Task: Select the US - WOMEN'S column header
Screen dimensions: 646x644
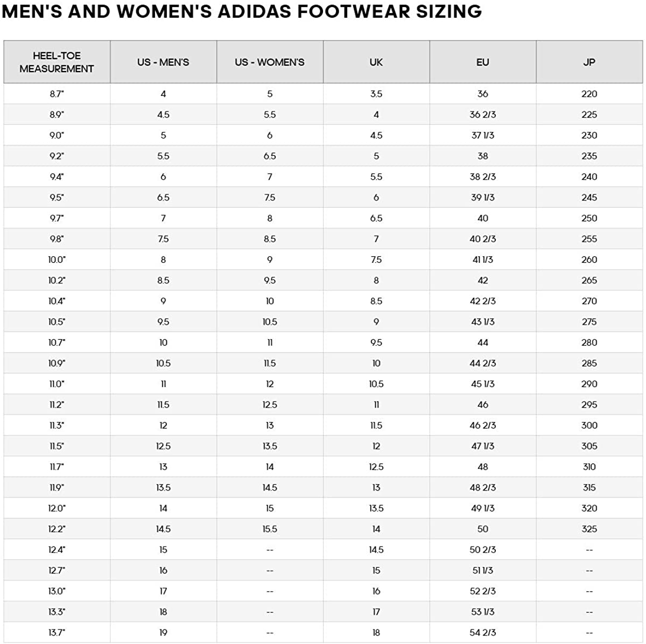Action: (x=270, y=62)
